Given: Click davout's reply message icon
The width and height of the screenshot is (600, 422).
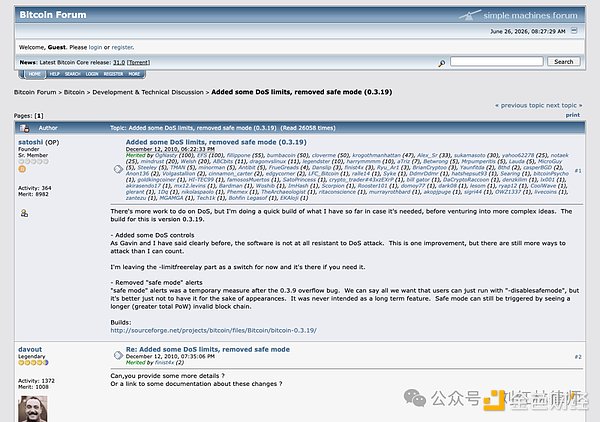Looking at the screenshot, I should click(x=118, y=355).
